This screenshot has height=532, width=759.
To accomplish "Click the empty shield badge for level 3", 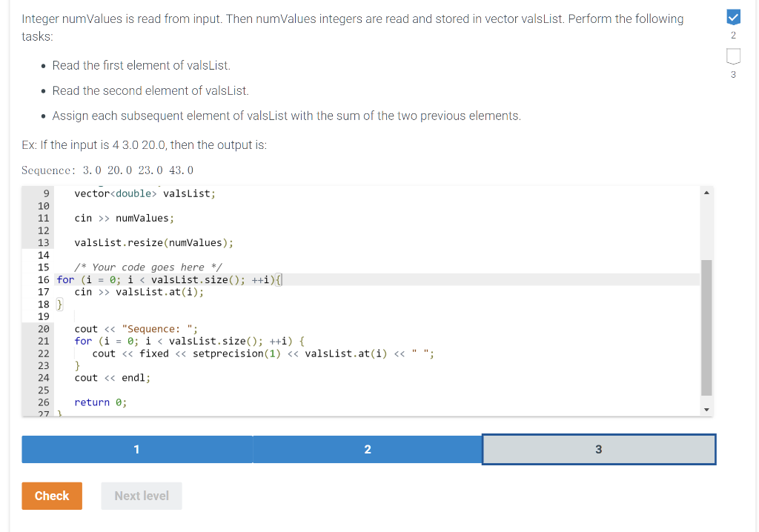I will (x=733, y=56).
